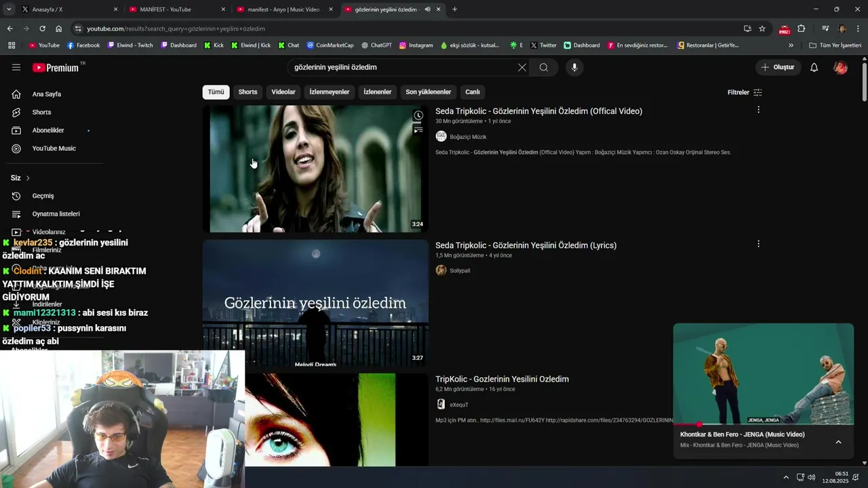This screenshot has width=868, height=488.
Task: Add first video to queue
Action: tap(418, 129)
